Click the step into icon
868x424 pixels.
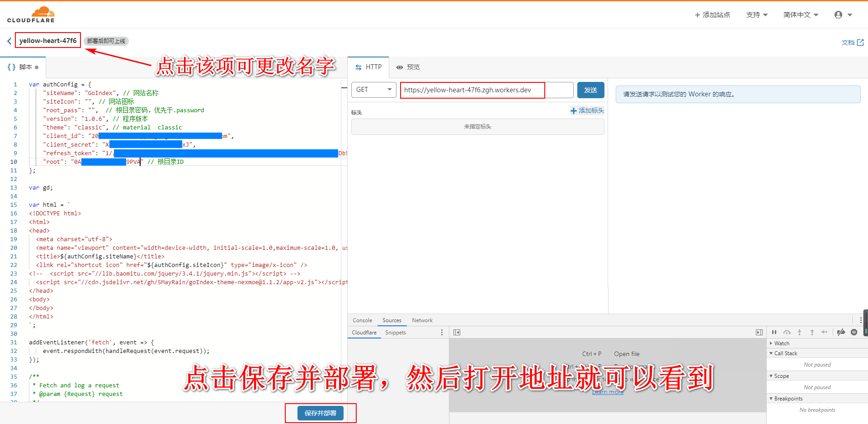[799, 332]
